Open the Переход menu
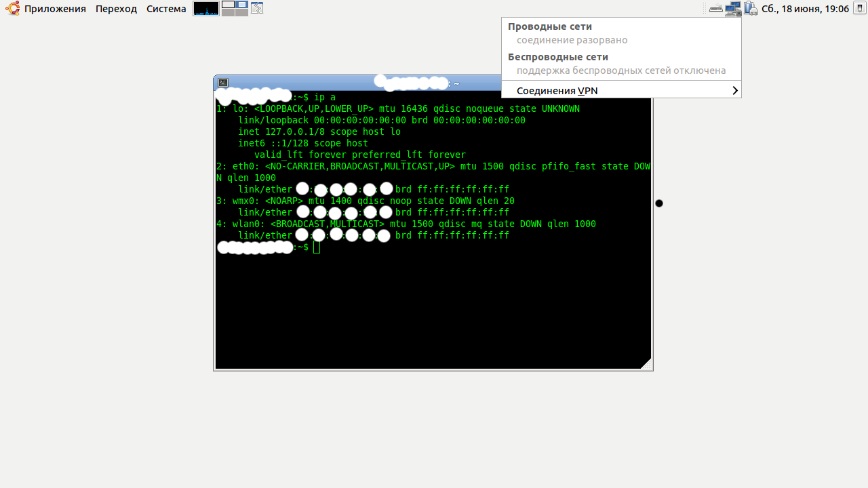Image resolution: width=868 pixels, height=488 pixels. pos(116,9)
